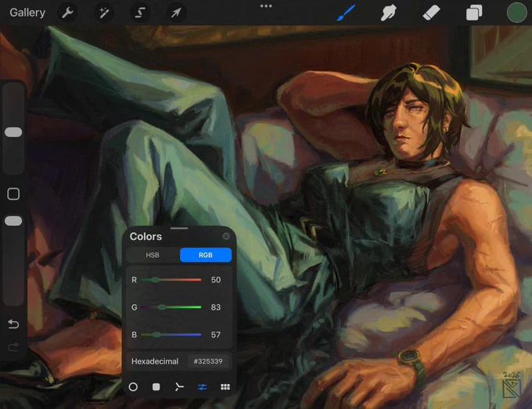Image resolution: width=532 pixels, height=409 pixels.
Task: Open the color Disc view
Action: click(x=133, y=387)
